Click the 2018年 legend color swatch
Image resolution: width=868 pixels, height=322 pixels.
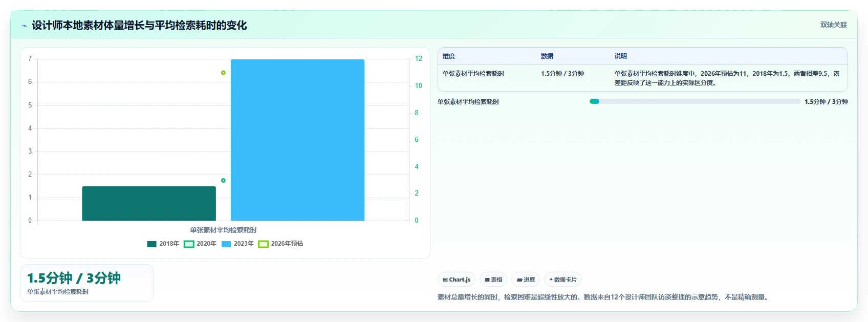(x=151, y=244)
